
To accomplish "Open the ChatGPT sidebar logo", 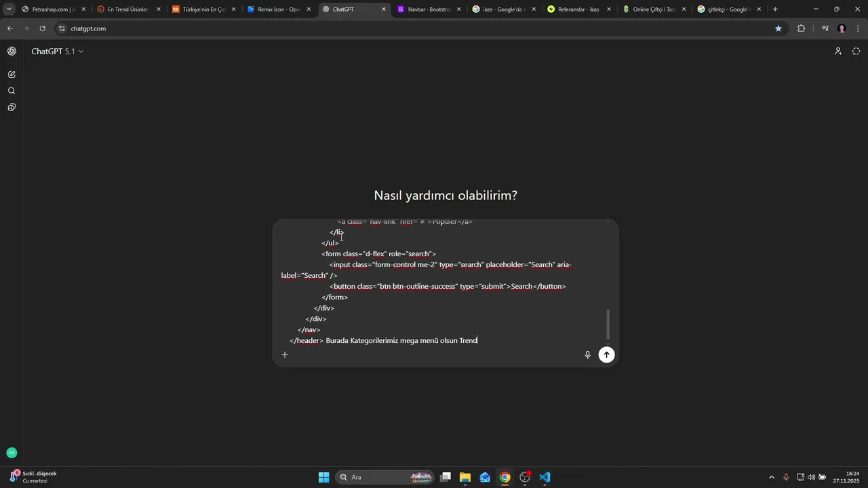I will (12, 52).
